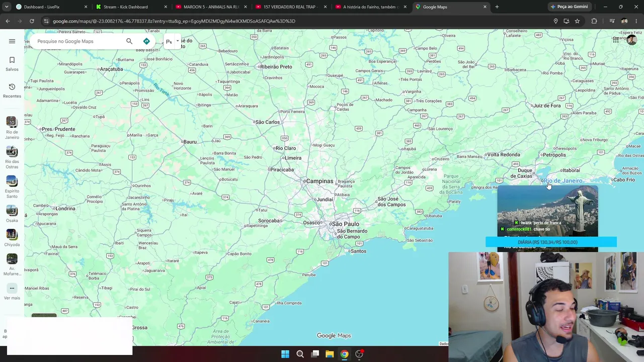Close the Google Maps tab

(x=485, y=7)
